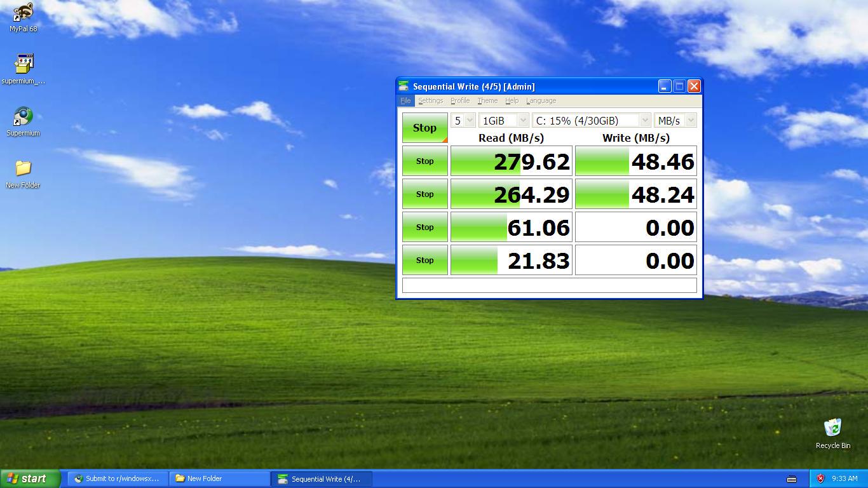This screenshot has width=868, height=488.
Task: Open the Theme menu
Action: (x=487, y=100)
